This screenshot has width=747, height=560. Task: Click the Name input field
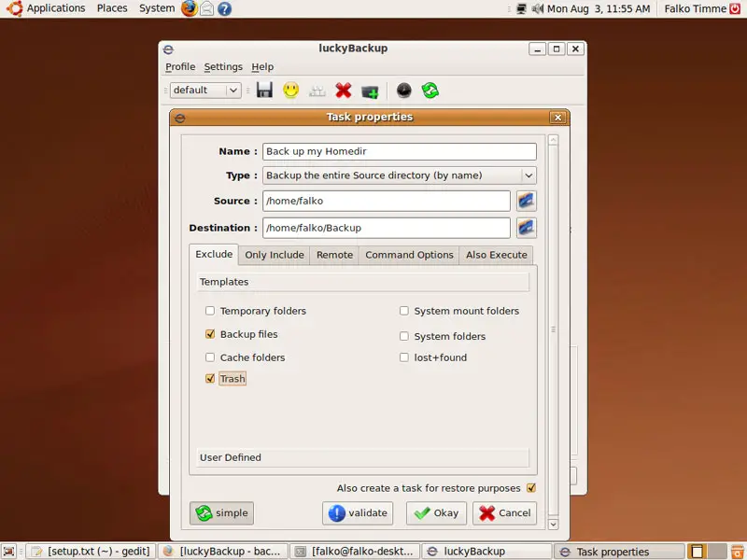(x=400, y=151)
